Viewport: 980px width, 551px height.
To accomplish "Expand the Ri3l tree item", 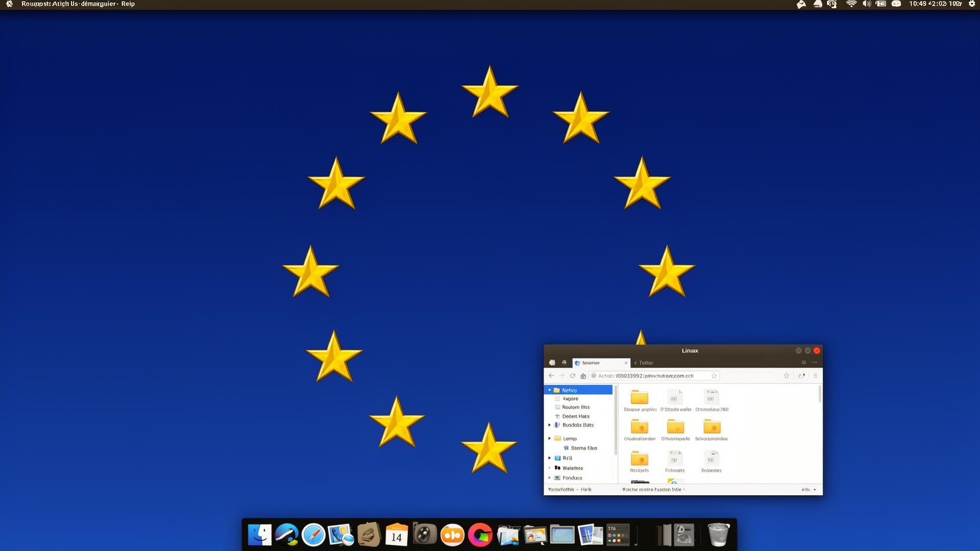I will coord(550,458).
